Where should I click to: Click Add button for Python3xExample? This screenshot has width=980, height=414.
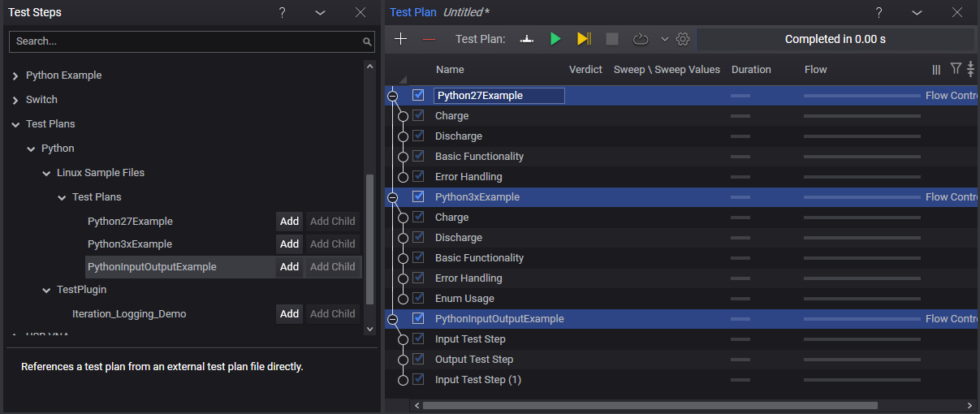[290, 244]
